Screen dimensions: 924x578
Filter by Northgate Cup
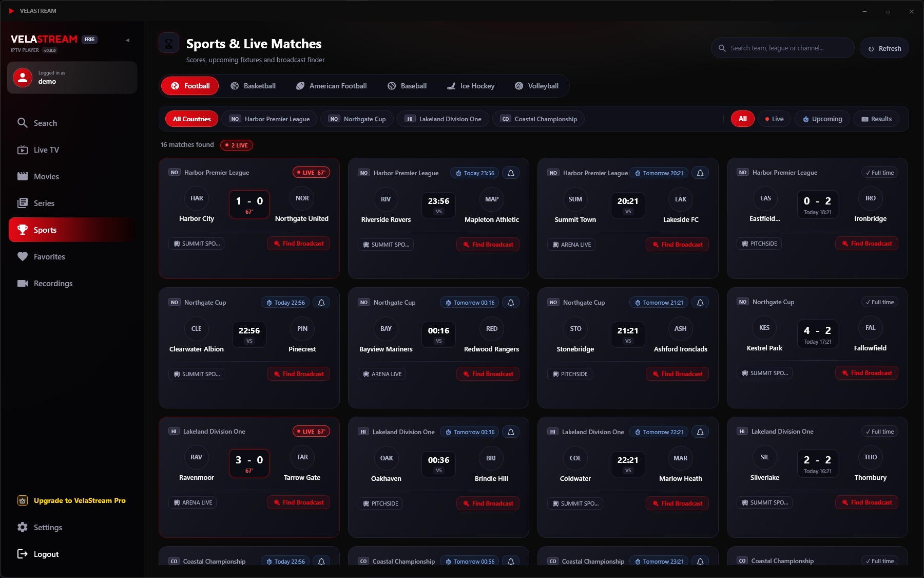[357, 119]
